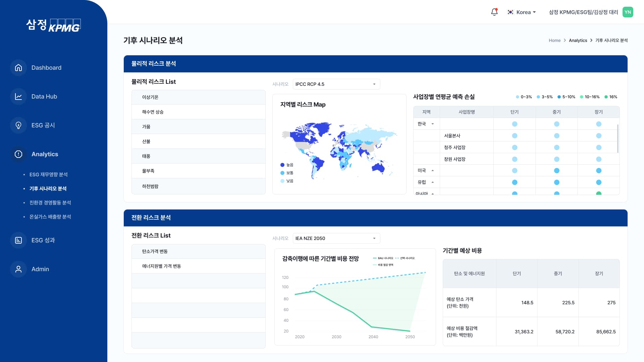
Task: Click the YN user avatar
Action: coord(628,12)
